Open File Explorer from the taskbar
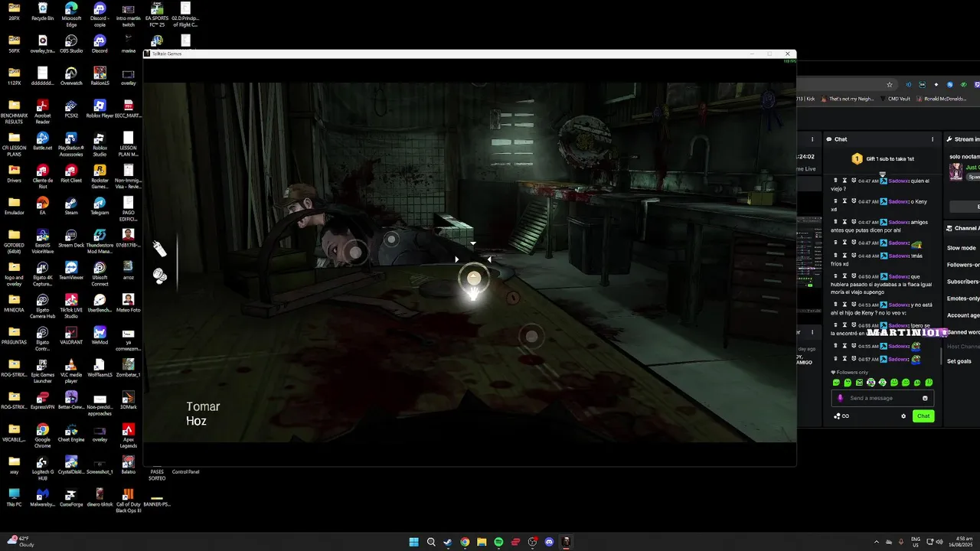980x551 pixels. 482,542
